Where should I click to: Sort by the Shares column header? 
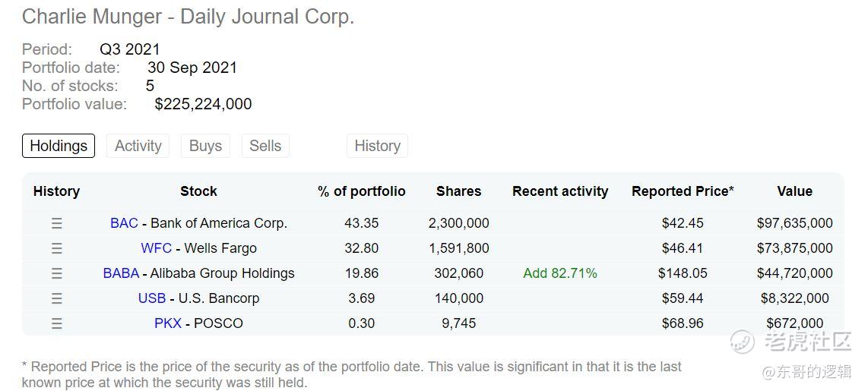458,191
